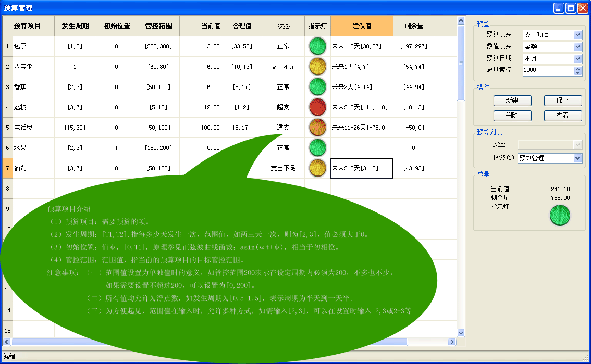
Task: Click the 指示灯 column header
Action: tap(317, 26)
